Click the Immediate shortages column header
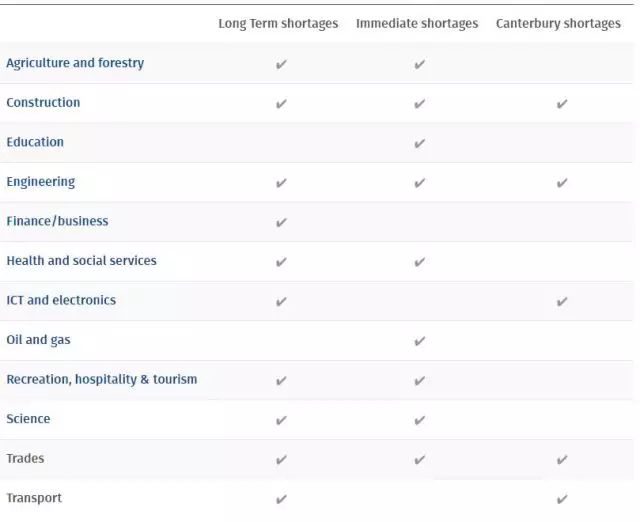640x522 pixels. coord(417,24)
